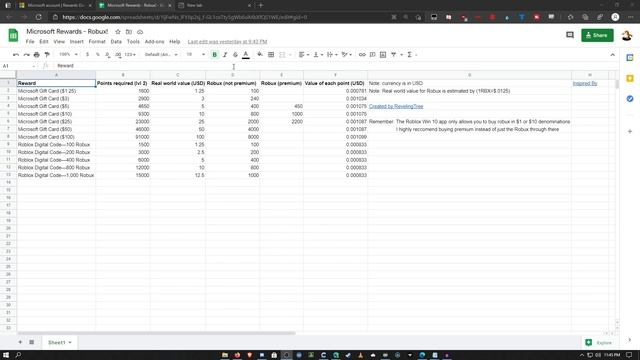
Task: Decrease decimal places
Action: (107, 55)
